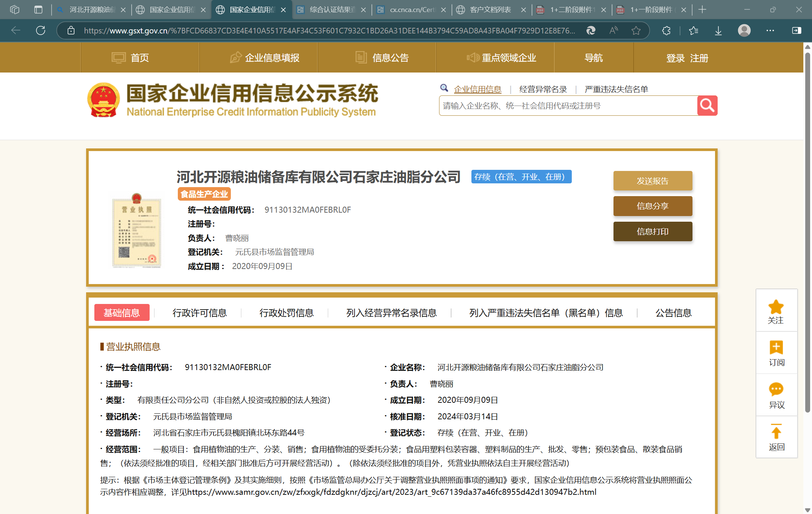Select the 经营异常名录 search category
The width and height of the screenshot is (812, 514).
coord(543,89)
